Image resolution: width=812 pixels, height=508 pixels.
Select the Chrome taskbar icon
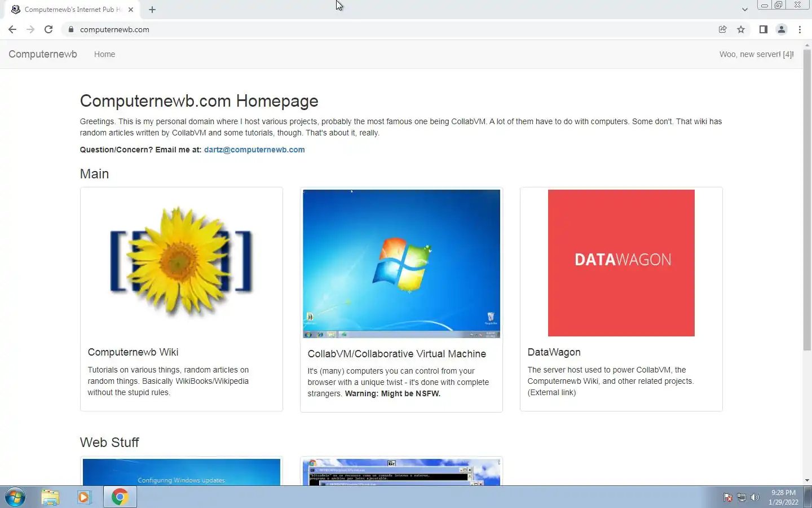pos(120,497)
